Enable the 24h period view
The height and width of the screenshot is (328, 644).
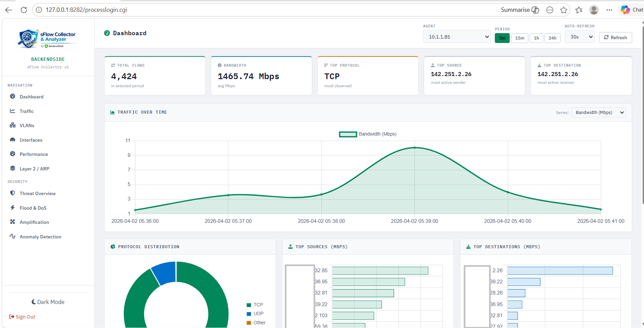click(x=552, y=38)
